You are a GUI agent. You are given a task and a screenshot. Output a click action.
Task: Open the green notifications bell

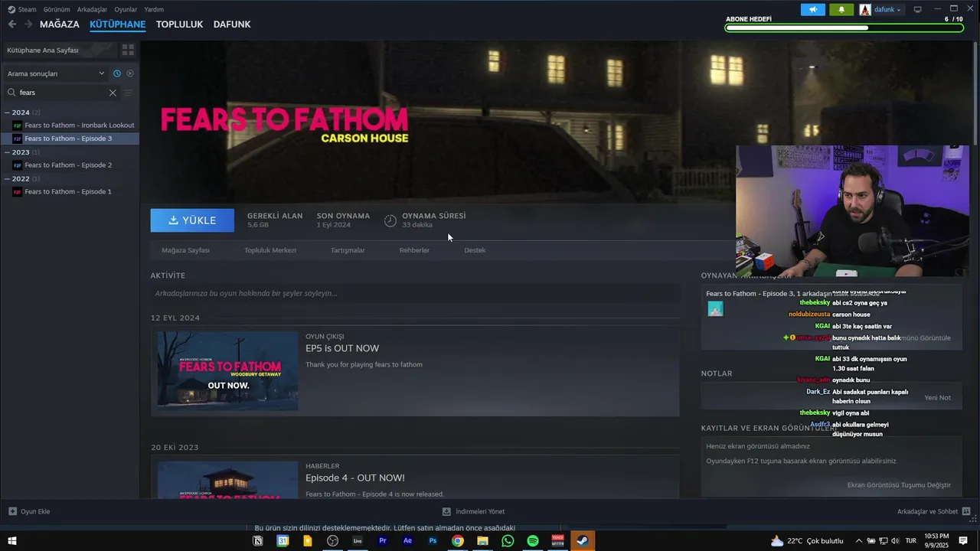(x=841, y=9)
